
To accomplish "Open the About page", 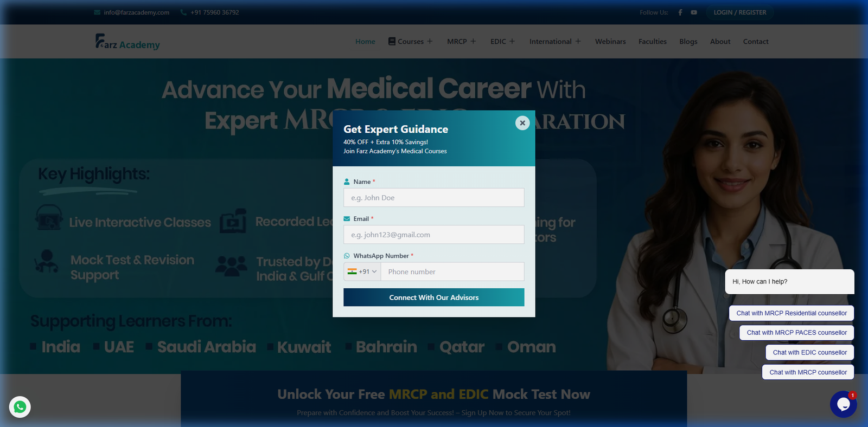I will click(x=720, y=42).
